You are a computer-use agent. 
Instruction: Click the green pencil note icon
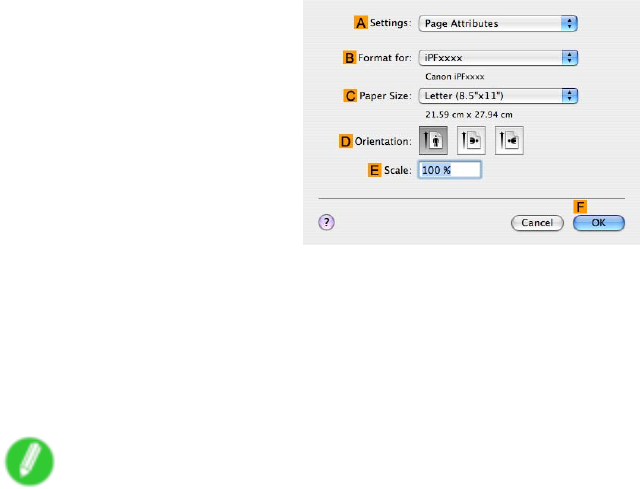[x=29, y=461]
